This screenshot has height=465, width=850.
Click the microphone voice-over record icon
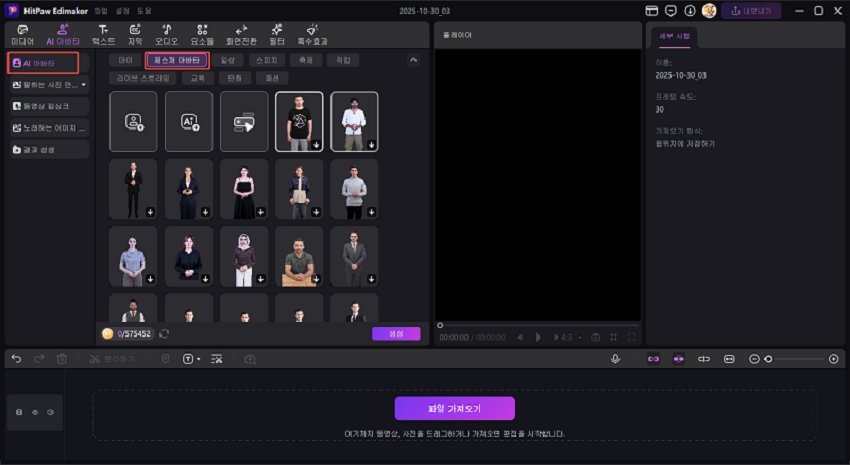pyautogui.click(x=616, y=358)
